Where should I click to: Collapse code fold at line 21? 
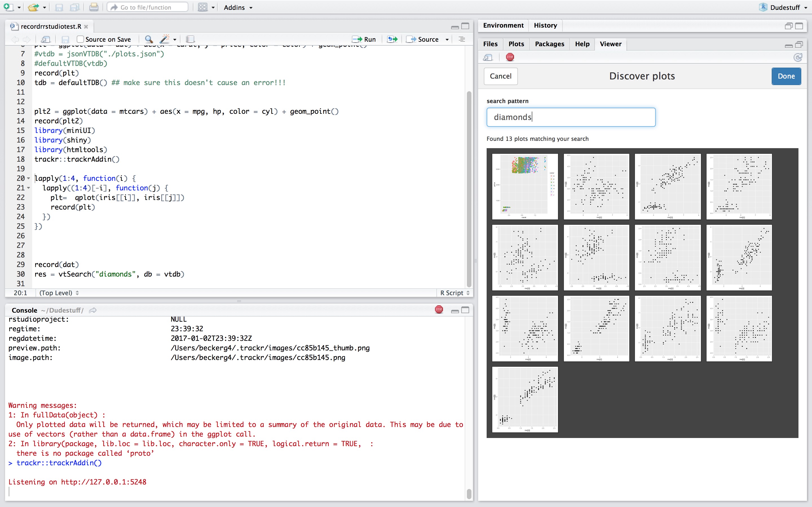click(x=28, y=188)
